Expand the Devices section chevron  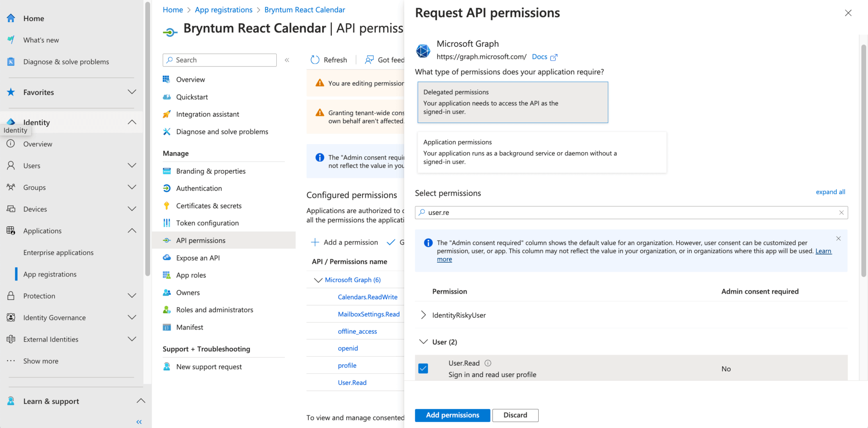132,209
